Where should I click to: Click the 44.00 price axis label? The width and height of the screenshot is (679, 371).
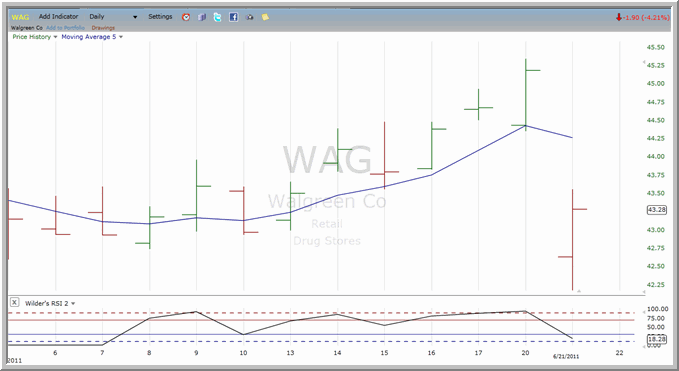click(656, 157)
